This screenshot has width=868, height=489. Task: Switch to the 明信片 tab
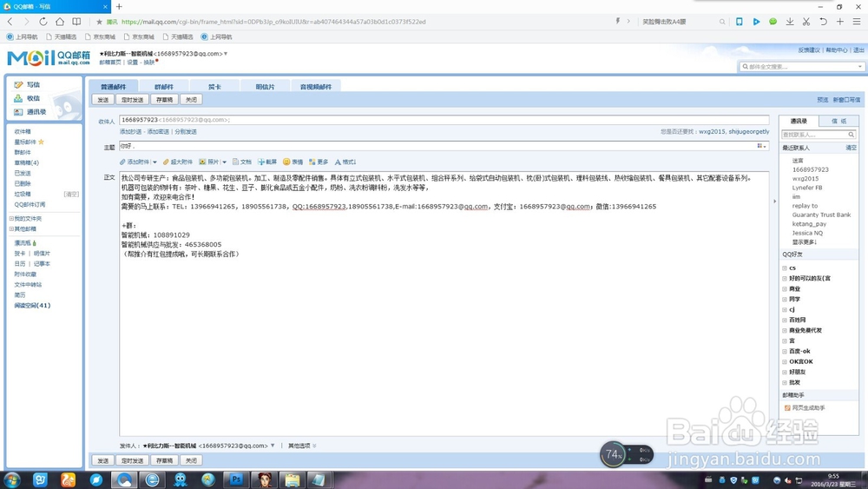pyautogui.click(x=265, y=86)
